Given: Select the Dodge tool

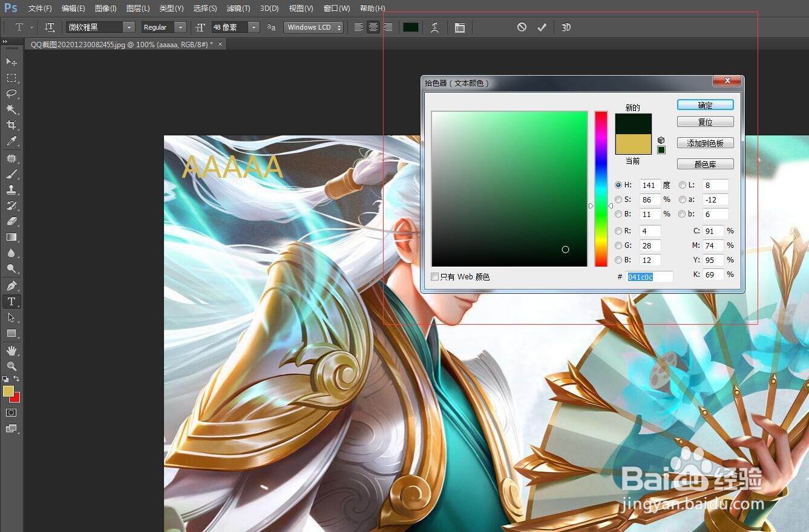Looking at the screenshot, I should click(11, 268).
